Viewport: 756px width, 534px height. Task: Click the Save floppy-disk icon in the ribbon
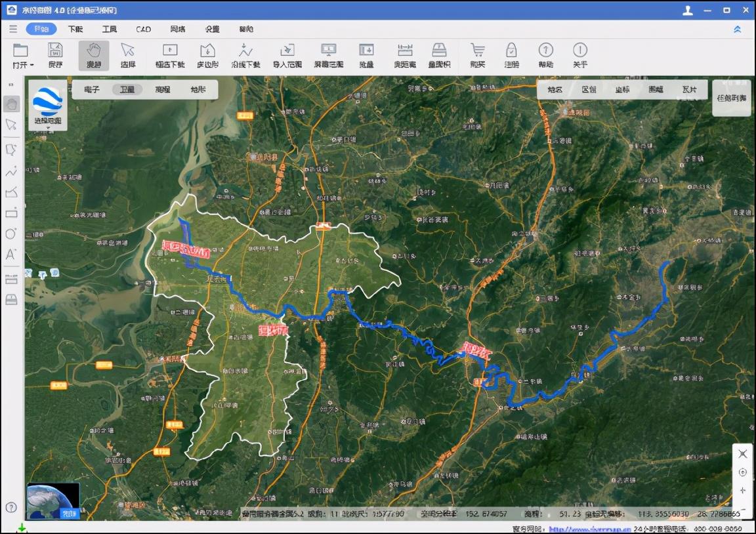tap(55, 50)
